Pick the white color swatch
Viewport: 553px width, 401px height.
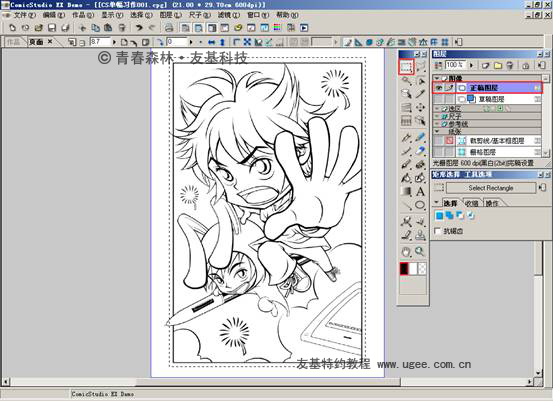click(413, 269)
